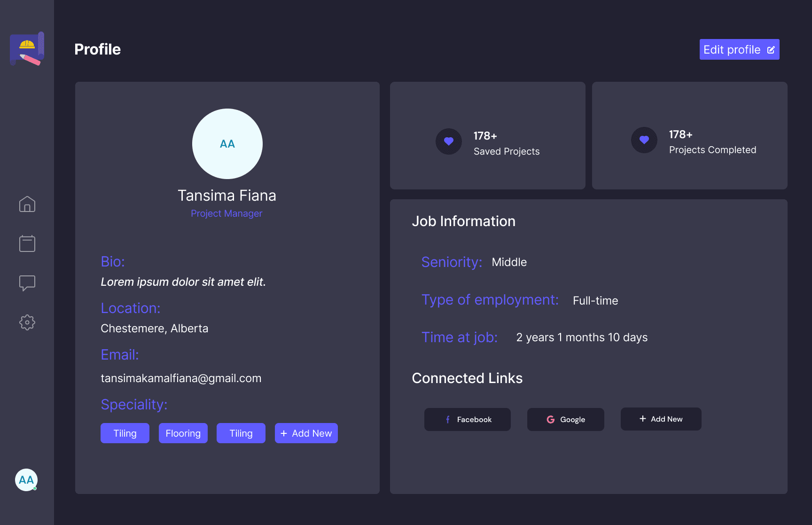This screenshot has height=525, width=812.
Task: Click the Full-time employment value
Action: tap(595, 301)
